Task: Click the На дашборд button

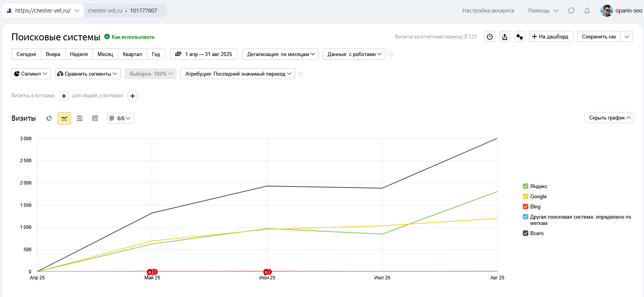Action: pyautogui.click(x=551, y=37)
